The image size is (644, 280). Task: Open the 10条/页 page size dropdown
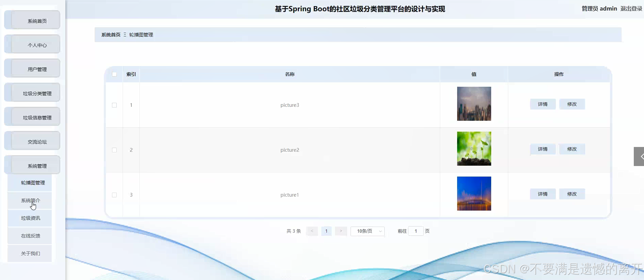coord(367,231)
